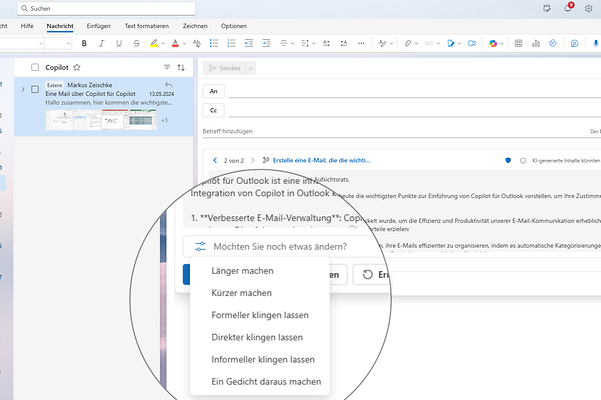Open the Einfügen ribbon tab
Image resolution: width=601 pixels, height=400 pixels.
coord(98,25)
